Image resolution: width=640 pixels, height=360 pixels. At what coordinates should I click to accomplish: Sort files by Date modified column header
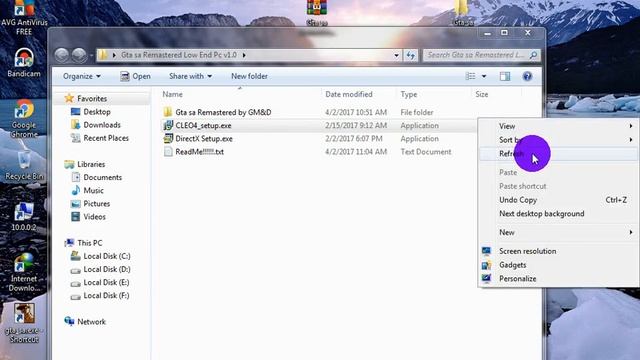349,94
